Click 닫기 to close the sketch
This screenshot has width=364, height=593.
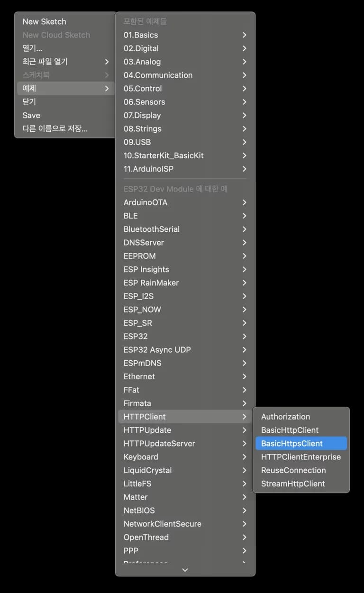click(29, 102)
